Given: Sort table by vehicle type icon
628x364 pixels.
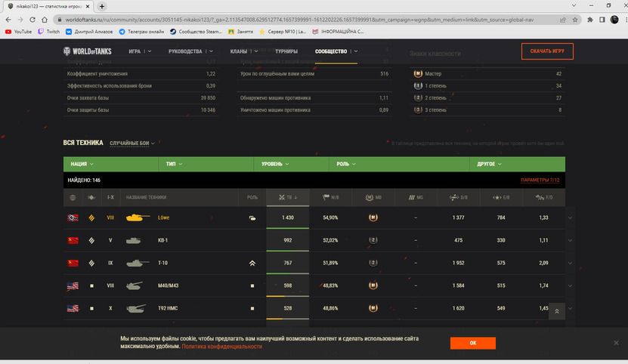Looking at the screenshot, I should 91,197.
